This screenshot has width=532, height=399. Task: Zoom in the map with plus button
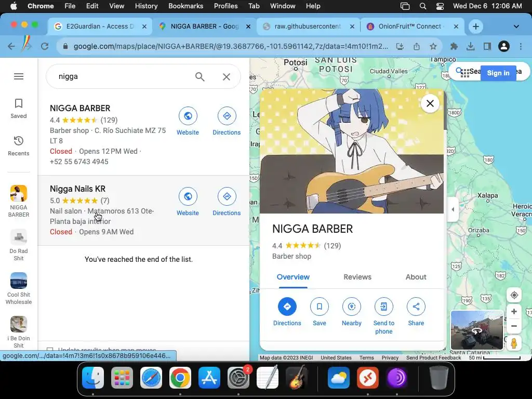point(514,312)
